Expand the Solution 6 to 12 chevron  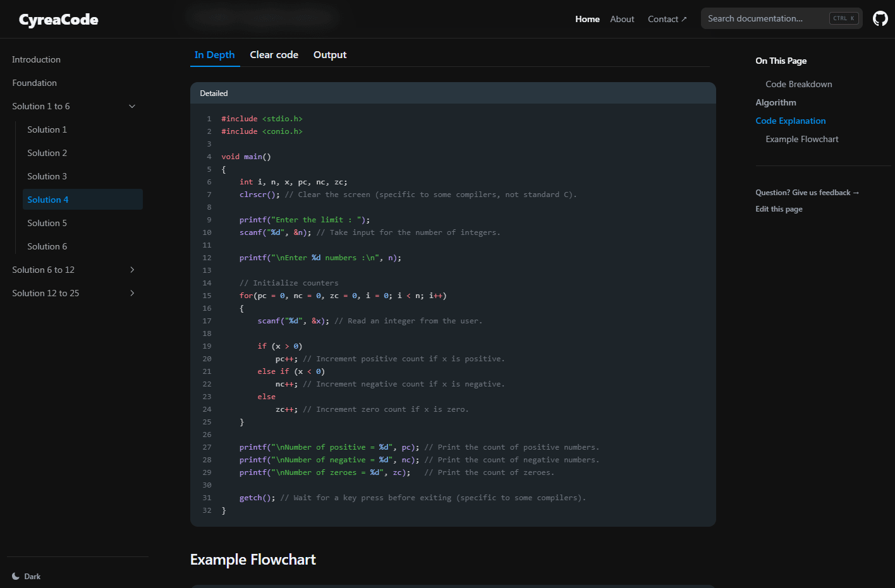pyautogui.click(x=132, y=270)
